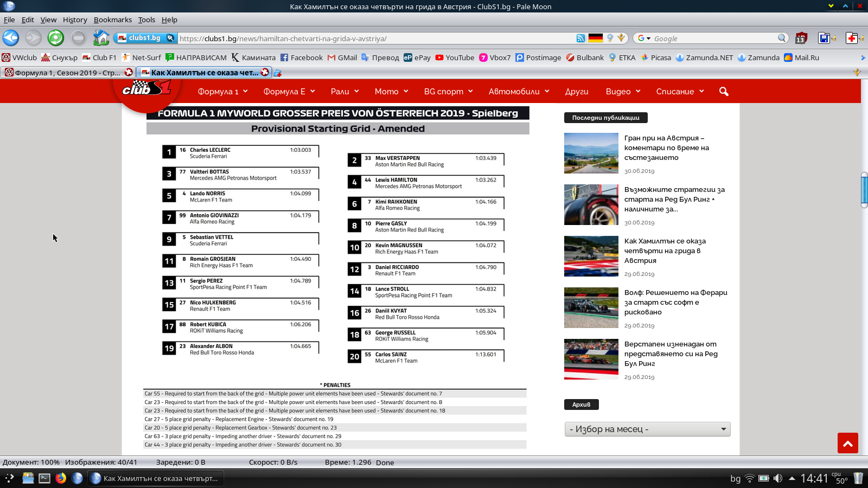Expand the 'Формула 1' navigation dropdown
Image resolution: width=868 pixels, height=488 pixels.
[x=222, y=92]
